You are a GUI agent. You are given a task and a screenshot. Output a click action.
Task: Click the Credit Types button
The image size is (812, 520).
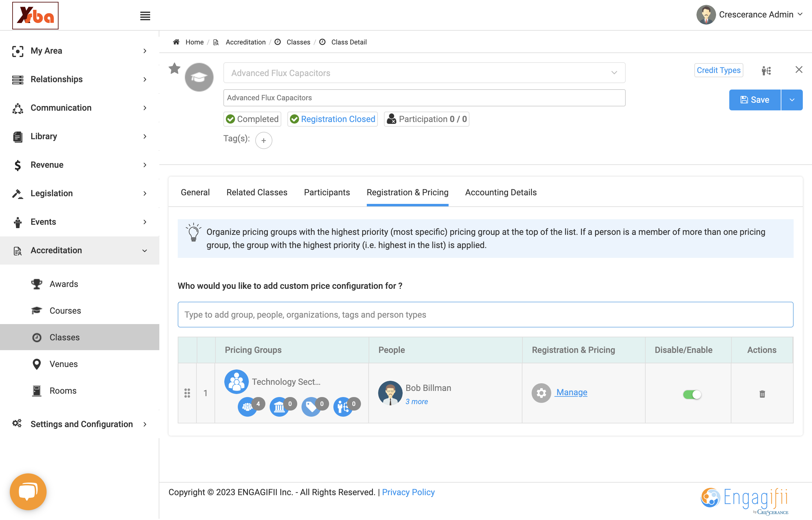(718, 70)
